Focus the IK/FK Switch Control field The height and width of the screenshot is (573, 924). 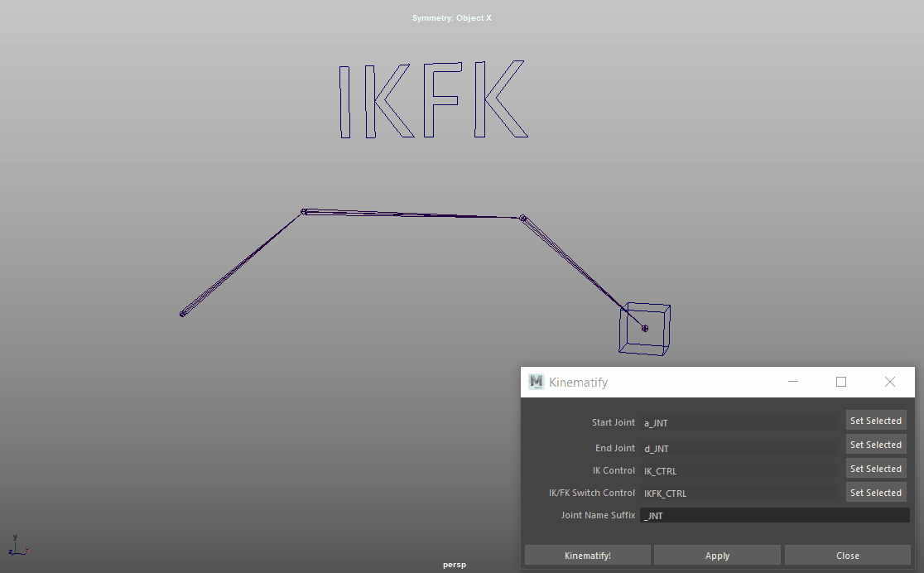739,494
